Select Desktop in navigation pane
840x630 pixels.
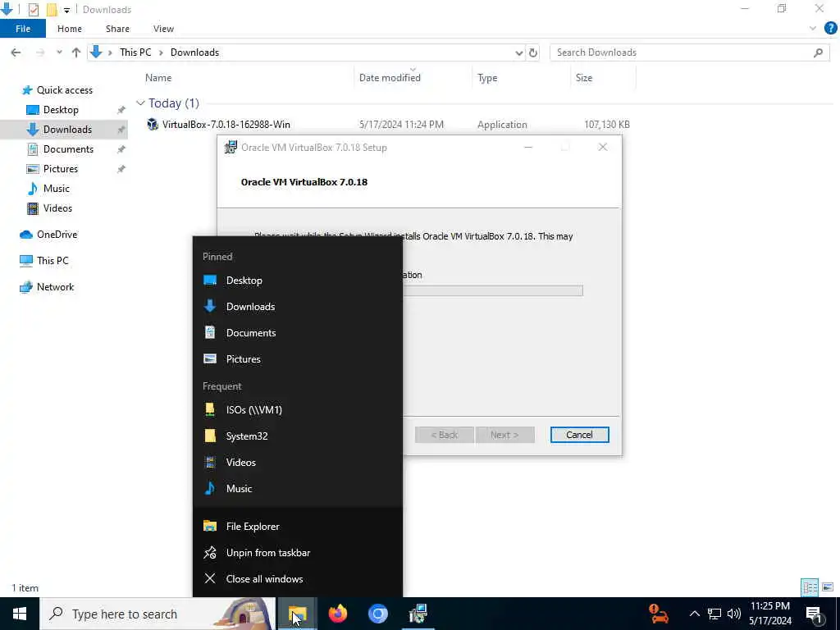click(61, 110)
